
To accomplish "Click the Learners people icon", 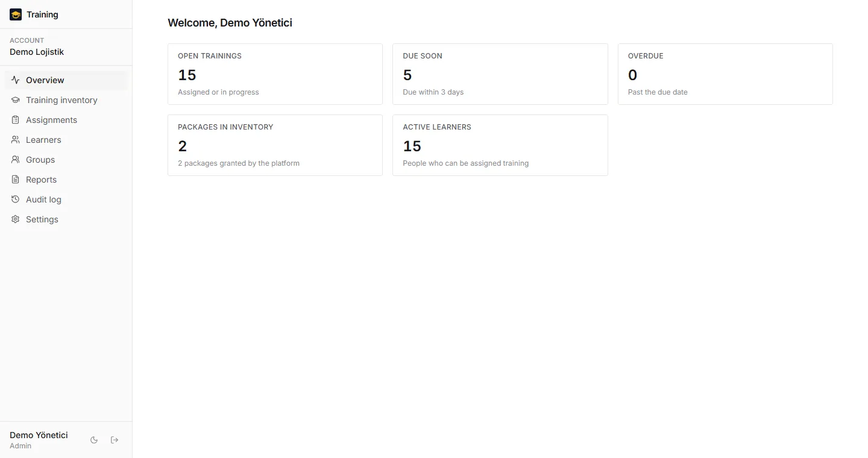I will point(16,140).
